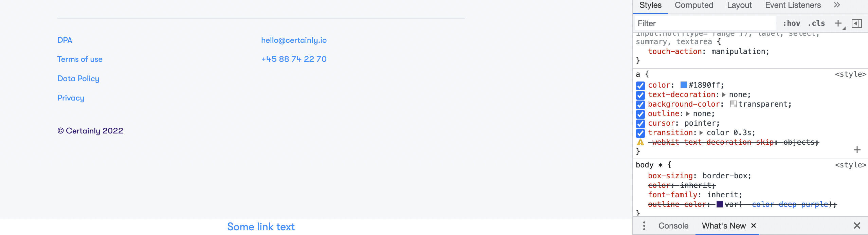Disable the text-decoration property checkbox
This screenshot has width=868, height=235.
coord(640,95)
